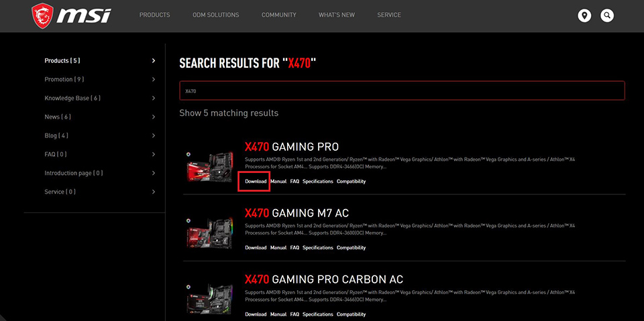Click FAQ for X470 GAMING M7 AC
Image resolution: width=644 pixels, height=321 pixels.
point(294,248)
